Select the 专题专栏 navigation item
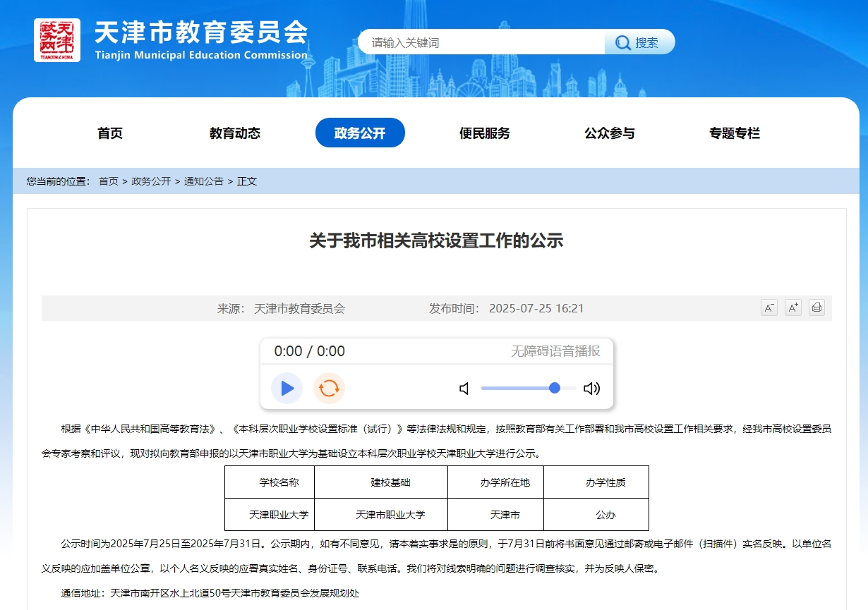Viewport: 868px width, 610px height. [735, 133]
